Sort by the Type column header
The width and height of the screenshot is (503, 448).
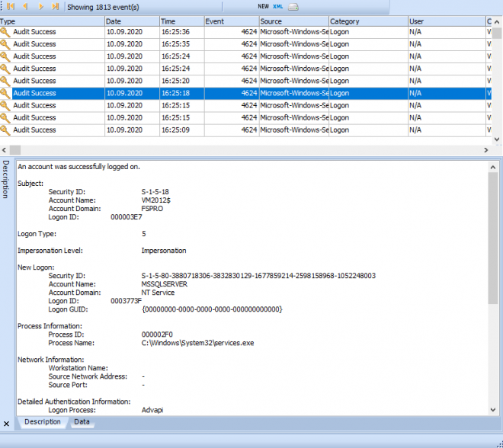click(x=53, y=21)
